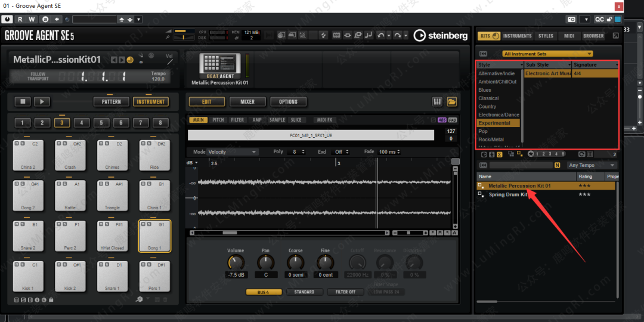
Task: Switch to the FILTER edit tab
Action: pos(237,120)
